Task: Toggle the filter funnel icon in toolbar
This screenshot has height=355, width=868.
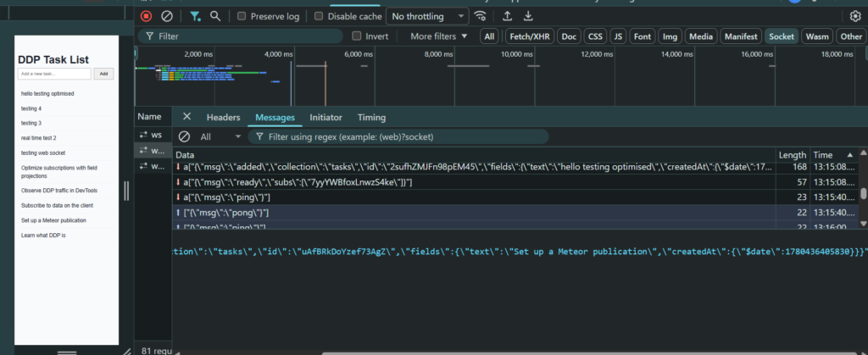Action: pos(195,16)
